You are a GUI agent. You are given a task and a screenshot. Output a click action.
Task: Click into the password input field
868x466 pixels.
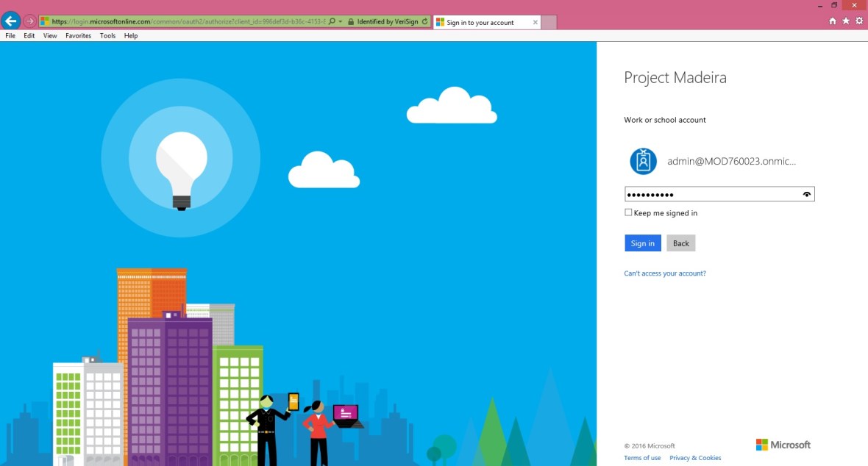(x=710, y=194)
